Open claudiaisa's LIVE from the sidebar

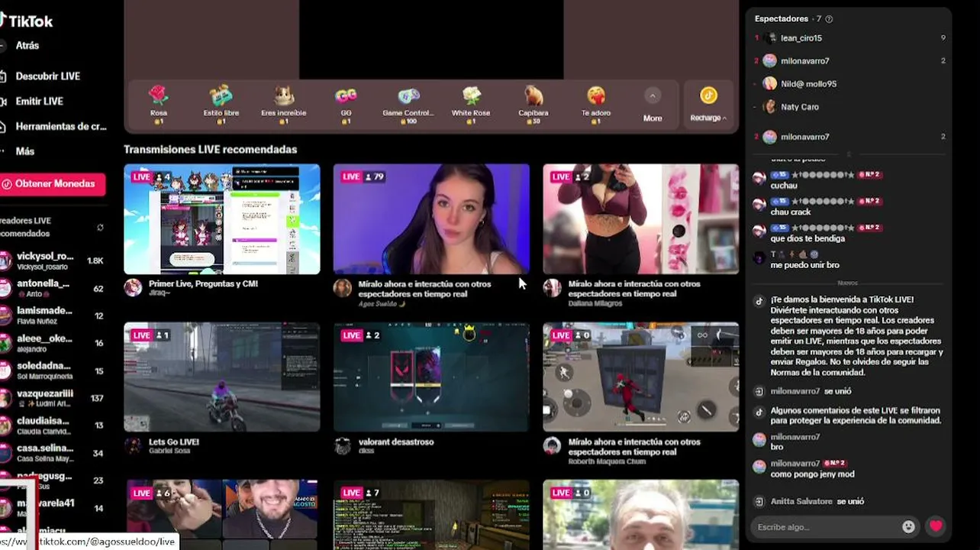[x=53, y=426]
